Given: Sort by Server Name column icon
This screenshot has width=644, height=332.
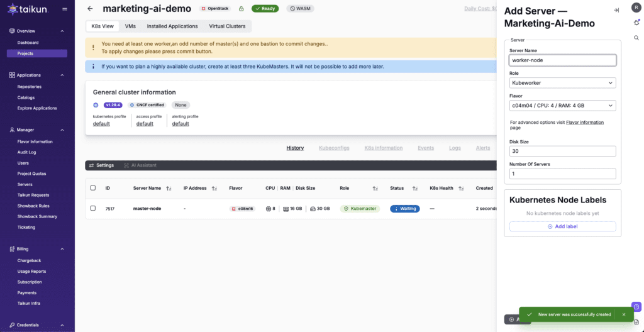Looking at the screenshot, I should [169, 188].
